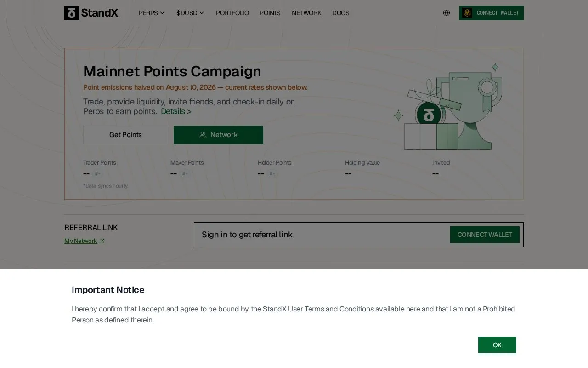Click the Holder Points rank badge

coord(271,174)
